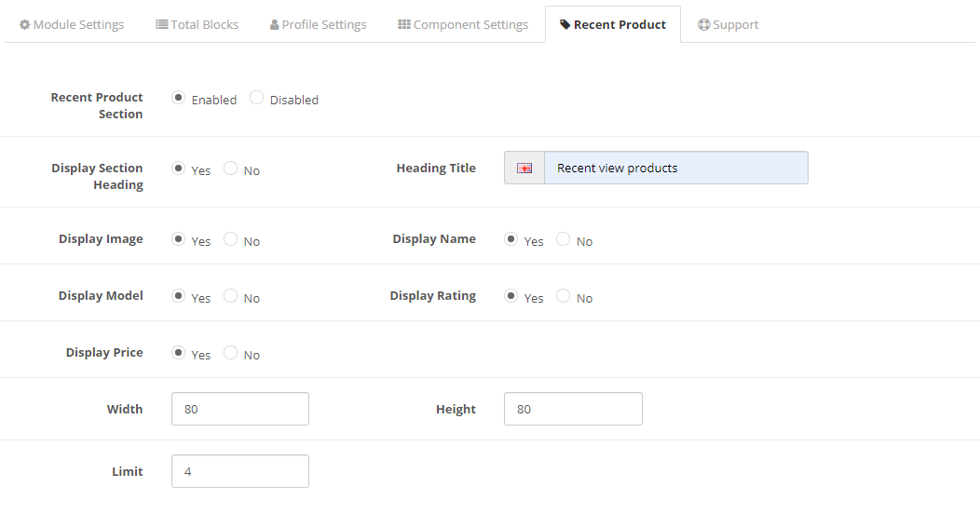Select No for Display Image
Screen dimensions: 980x514
[231, 240]
